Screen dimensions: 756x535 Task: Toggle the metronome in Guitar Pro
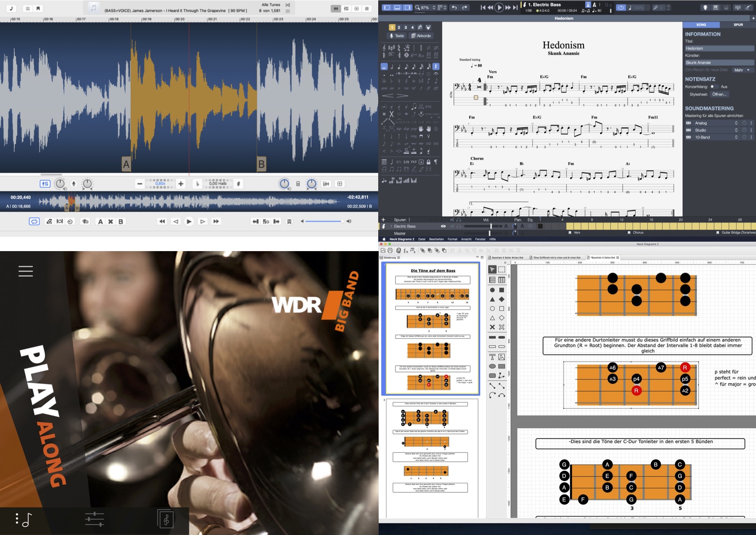point(595,5)
